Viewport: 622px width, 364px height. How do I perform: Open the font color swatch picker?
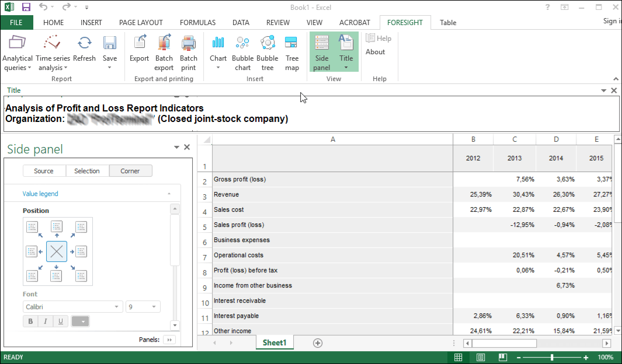tap(80, 321)
